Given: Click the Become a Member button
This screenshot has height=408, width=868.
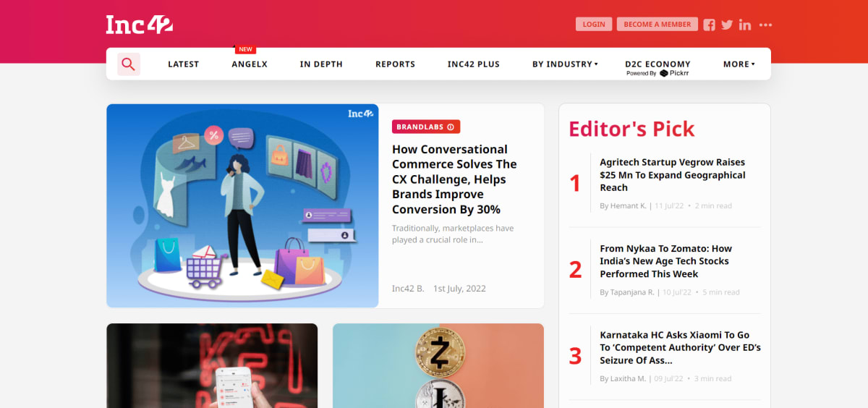Looking at the screenshot, I should [x=657, y=24].
